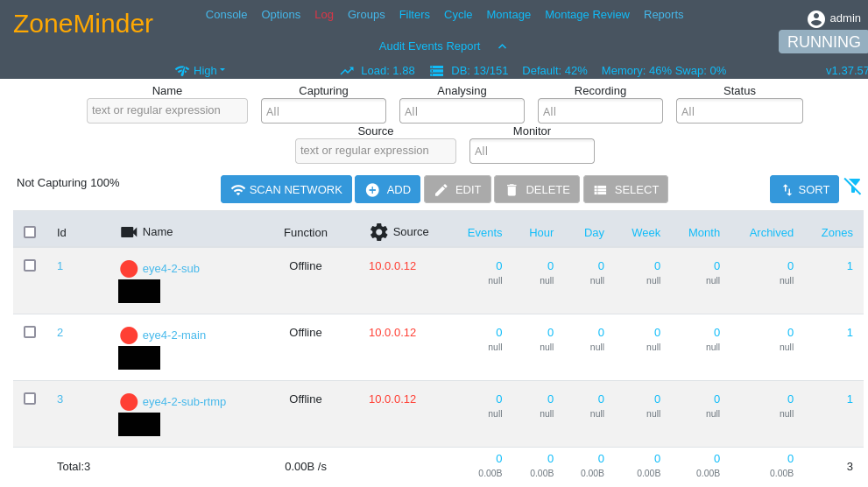The height and width of the screenshot is (487, 868).
Task: Click source 10.0.0.12 of eye4-2-sub
Action: 392,265
